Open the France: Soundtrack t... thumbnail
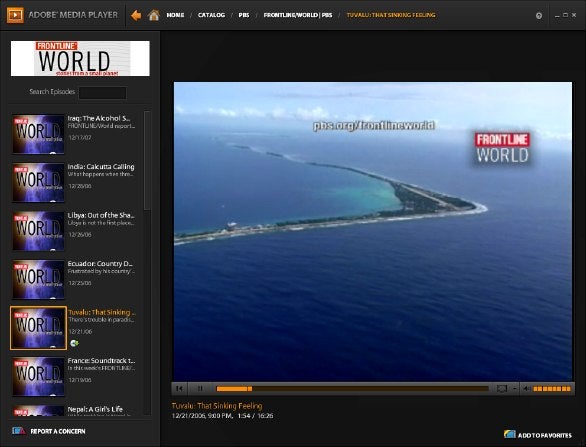This screenshot has width=586, height=447. 38,377
